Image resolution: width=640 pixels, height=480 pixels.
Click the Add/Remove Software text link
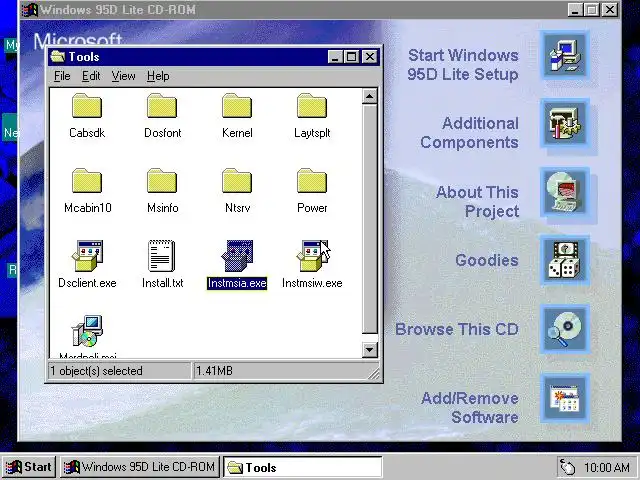click(470, 408)
